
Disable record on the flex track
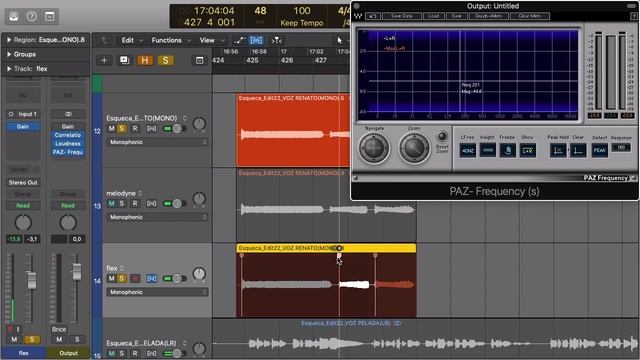tap(135, 278)
